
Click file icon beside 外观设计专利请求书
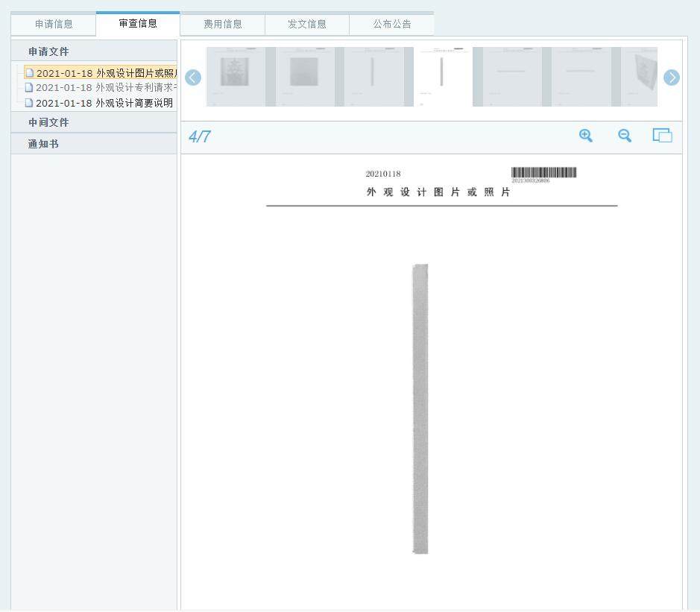[30, 88]
